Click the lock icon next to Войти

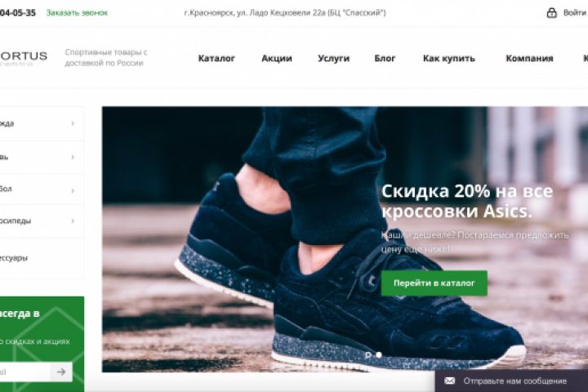551,13
